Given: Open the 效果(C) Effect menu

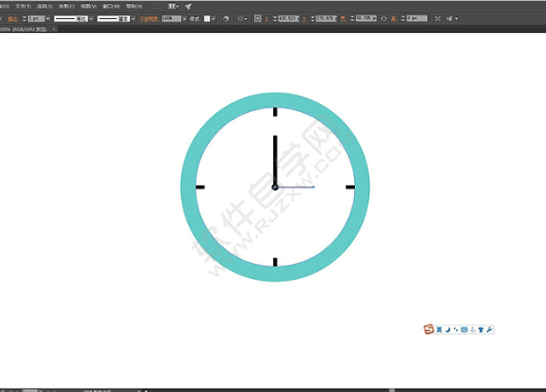Looking at the screenshot, I should pos(66,6).
